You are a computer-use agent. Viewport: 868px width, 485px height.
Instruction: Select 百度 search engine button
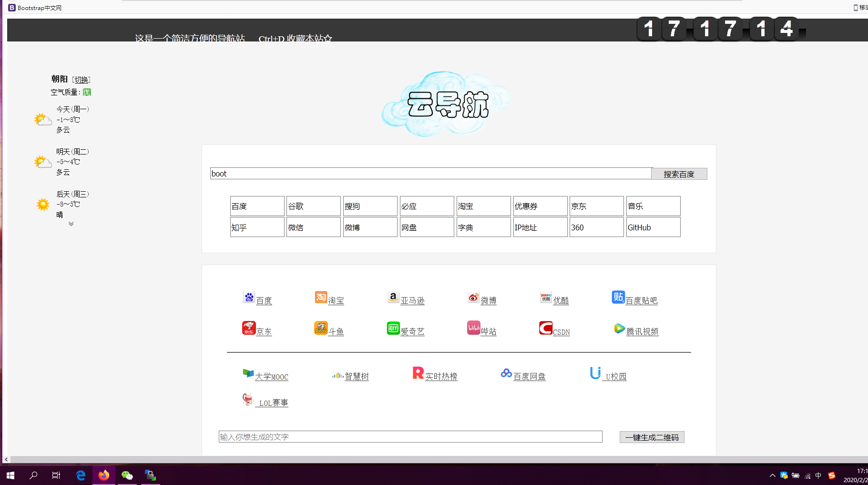(x=257, y=206)
